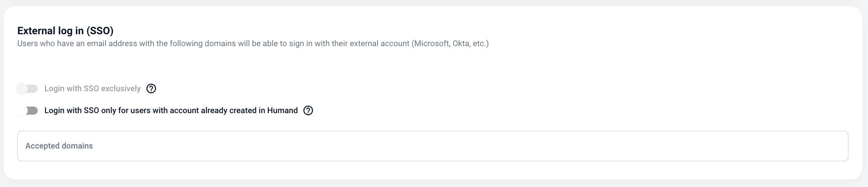Open help icon beside "Login with SSO exclusively"

click(x=151, y=89)
